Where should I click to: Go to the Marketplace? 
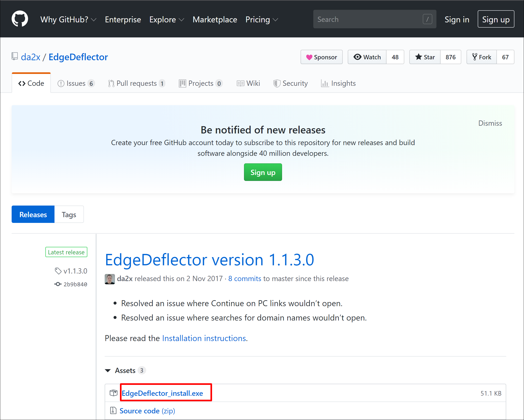215,19
